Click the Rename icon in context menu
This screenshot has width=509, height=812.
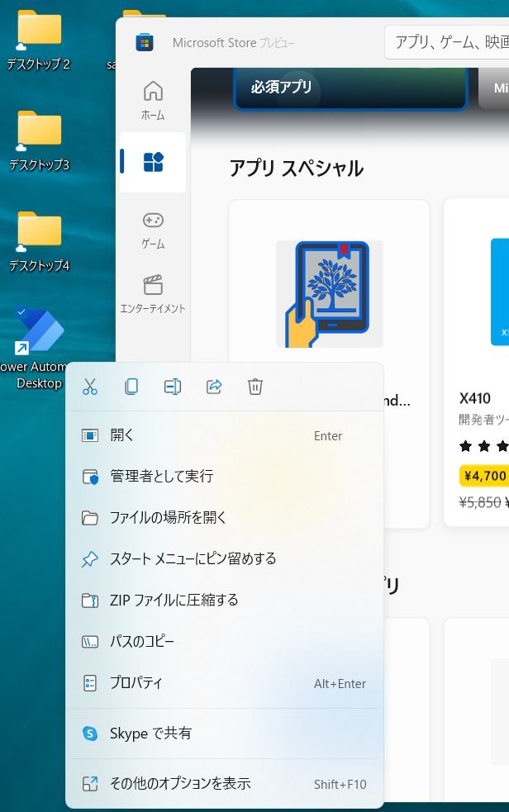point(173,387)
